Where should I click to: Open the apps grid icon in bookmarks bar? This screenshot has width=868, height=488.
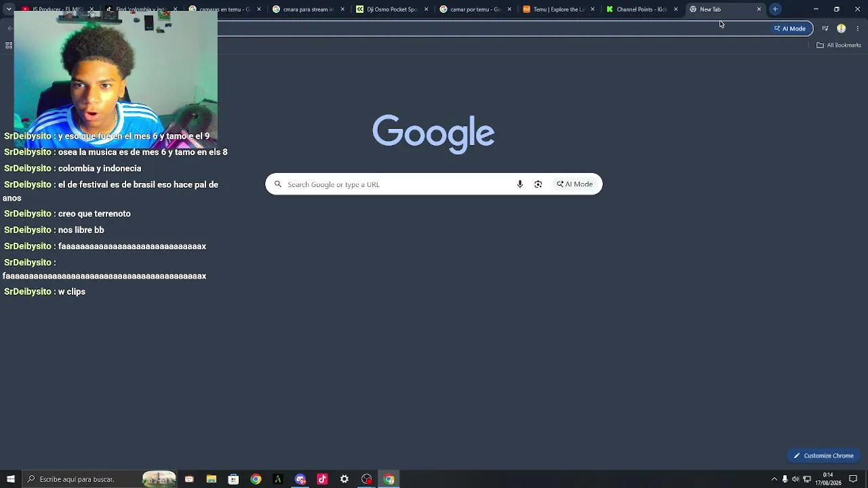click(9, 45)
